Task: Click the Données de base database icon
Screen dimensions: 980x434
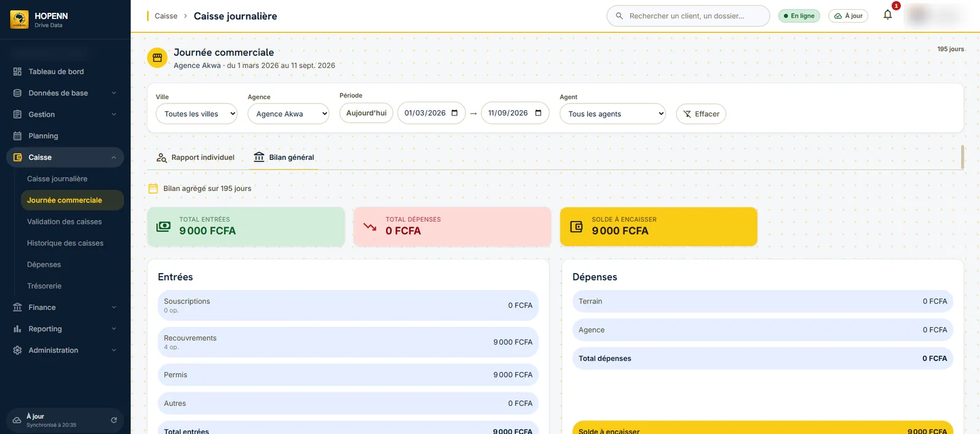Action: (x=17, y=93)
